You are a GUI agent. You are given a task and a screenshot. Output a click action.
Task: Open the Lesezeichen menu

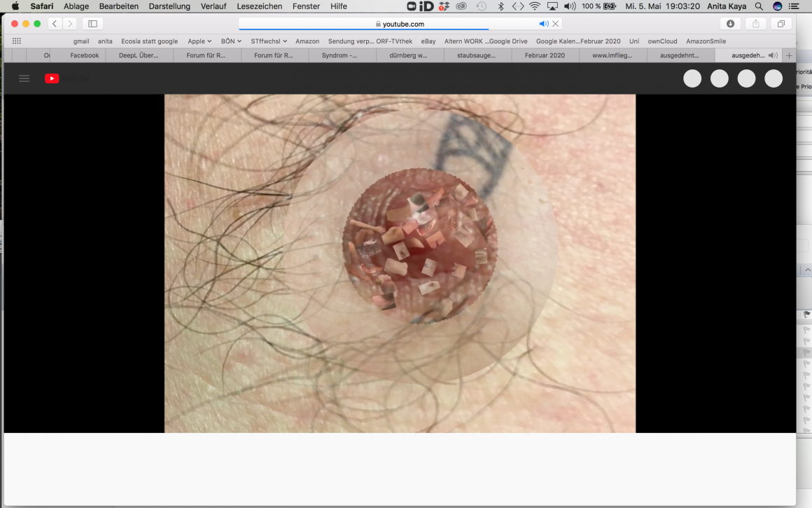pos(259,6)
